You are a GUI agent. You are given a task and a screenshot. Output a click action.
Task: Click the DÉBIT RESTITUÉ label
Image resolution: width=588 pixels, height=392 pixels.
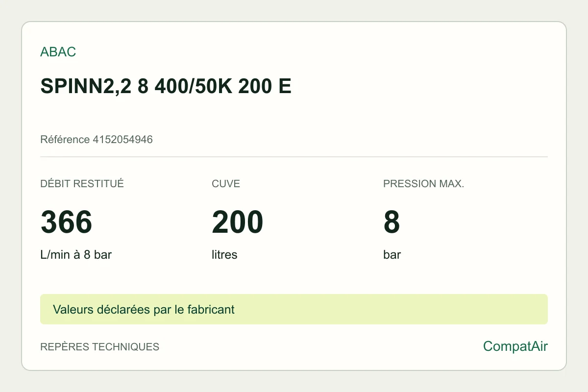point(82,184)
